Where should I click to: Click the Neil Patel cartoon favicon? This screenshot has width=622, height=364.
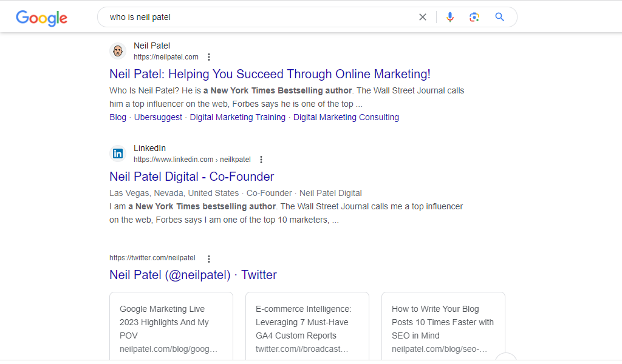tap(118, 51)
